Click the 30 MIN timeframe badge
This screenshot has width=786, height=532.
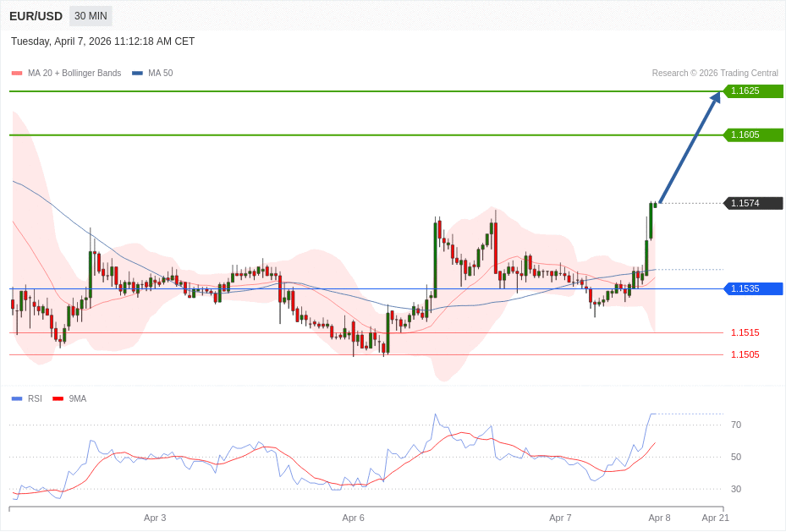(x=91, y=16)
